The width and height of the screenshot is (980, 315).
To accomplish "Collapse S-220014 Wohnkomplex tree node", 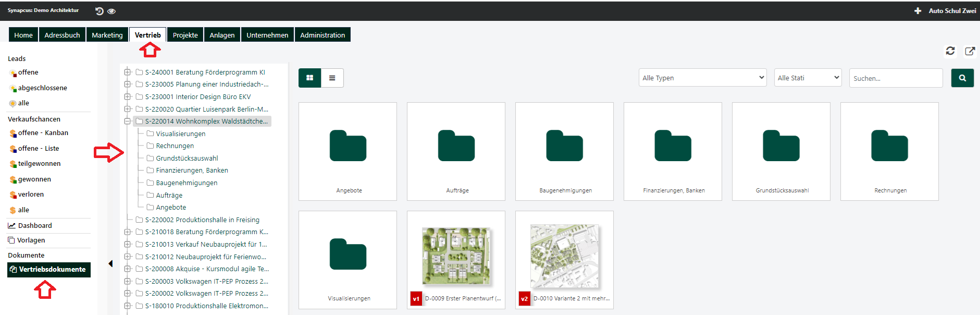I will tap(128, 122).
